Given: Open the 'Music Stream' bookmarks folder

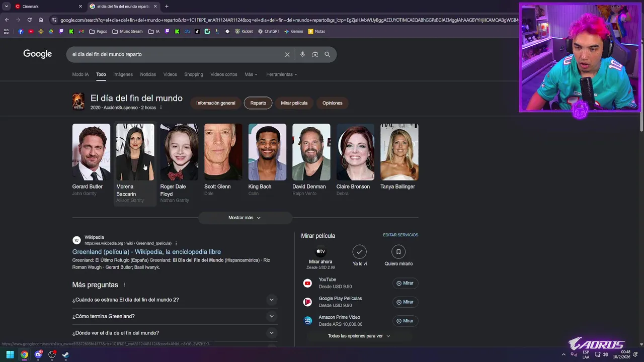Looking at the screenshot, I should (127, 31).
